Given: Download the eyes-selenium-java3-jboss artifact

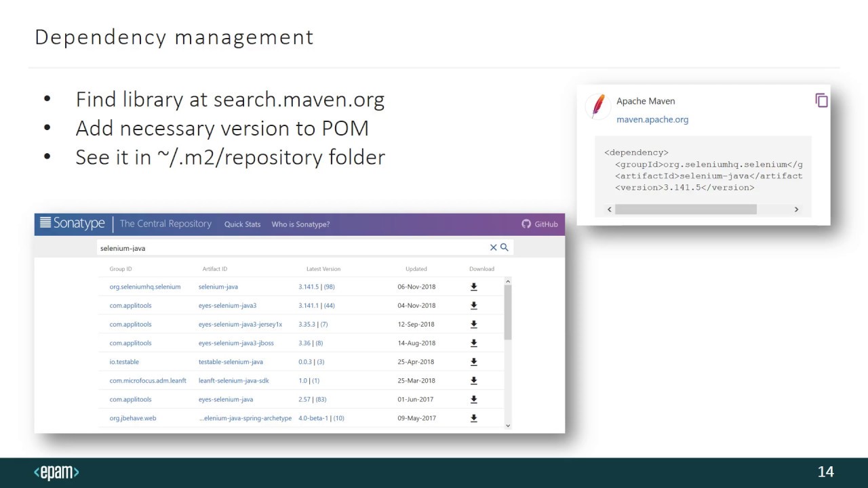Looking at the screenshot, I should pos(473,343).
